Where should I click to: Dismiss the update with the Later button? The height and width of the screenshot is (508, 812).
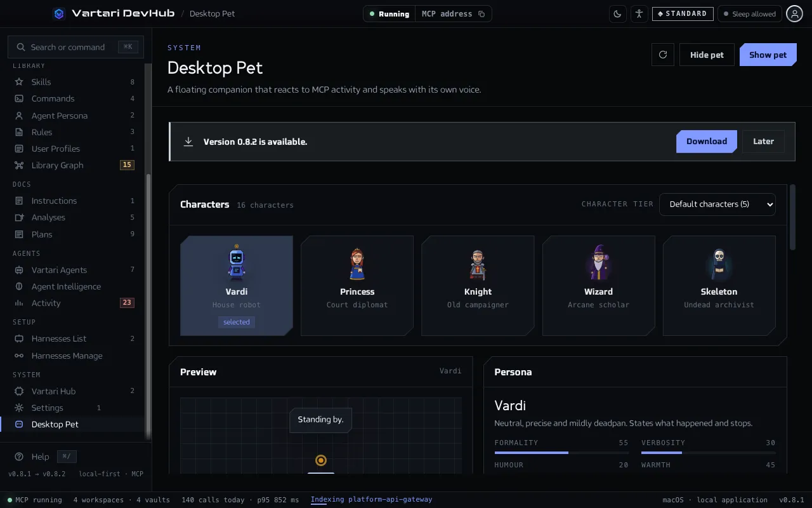763,142
